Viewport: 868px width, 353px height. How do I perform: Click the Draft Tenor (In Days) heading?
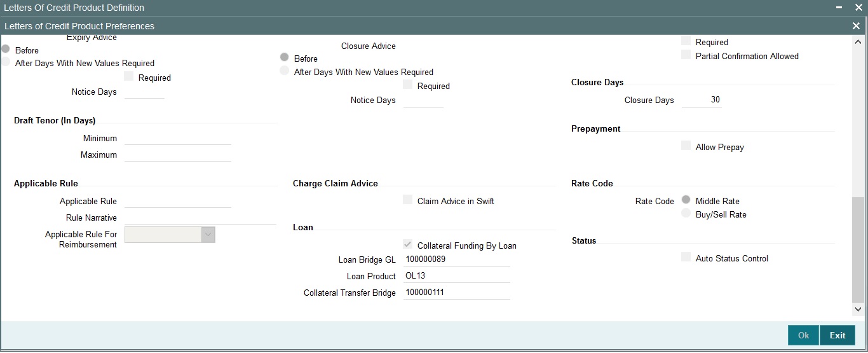click(x=55, y=120)
